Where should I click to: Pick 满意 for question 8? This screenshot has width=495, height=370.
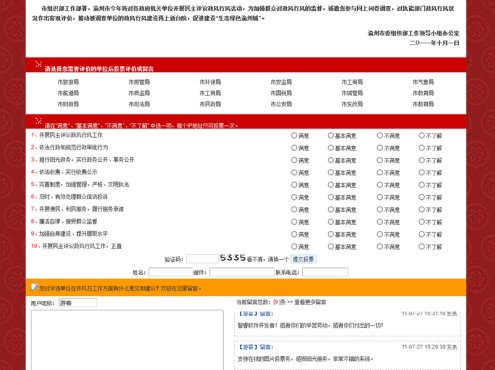point(294,222)
